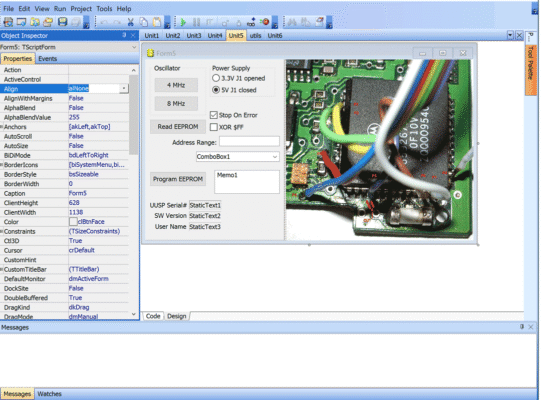The width and height of the screenshot is (541, 400).
Task: Click the 4 MHz button
Action: [x=176, y=85]
